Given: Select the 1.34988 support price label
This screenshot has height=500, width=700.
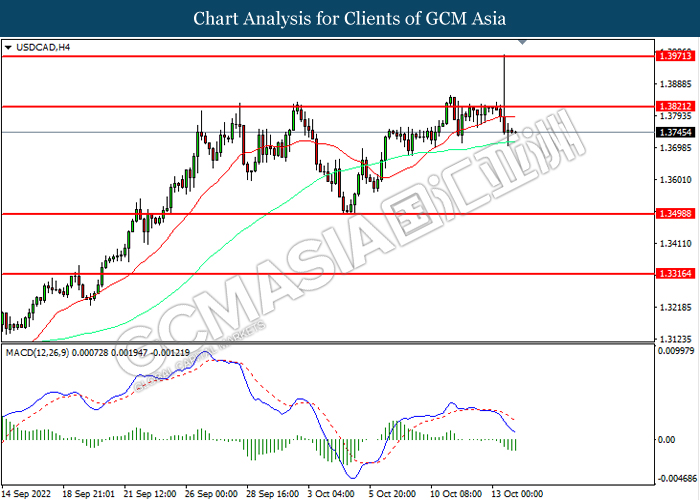Looking at the screenshot, I should tap(676, 214).
